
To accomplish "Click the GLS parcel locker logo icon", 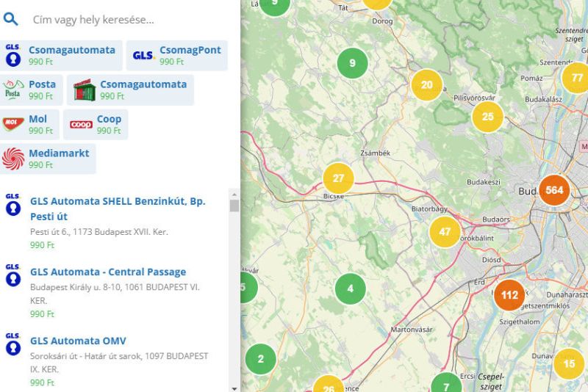I will pos(13,55).
